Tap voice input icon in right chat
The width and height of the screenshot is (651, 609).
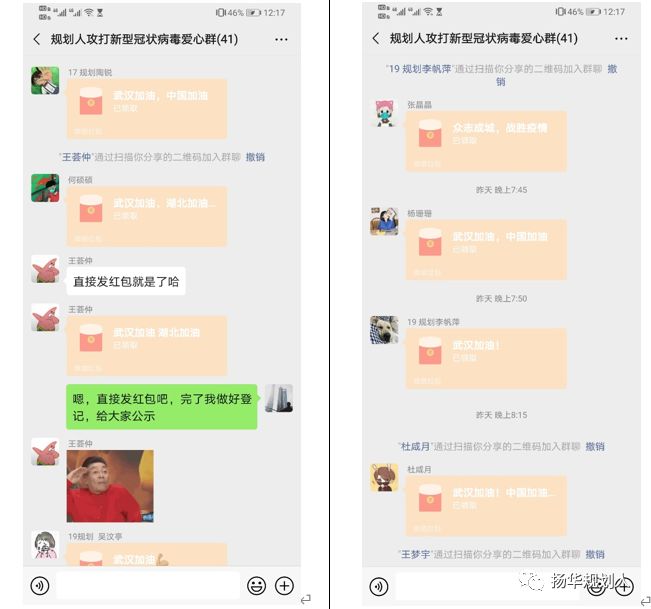pyautogui.click(x=379, y=587)
